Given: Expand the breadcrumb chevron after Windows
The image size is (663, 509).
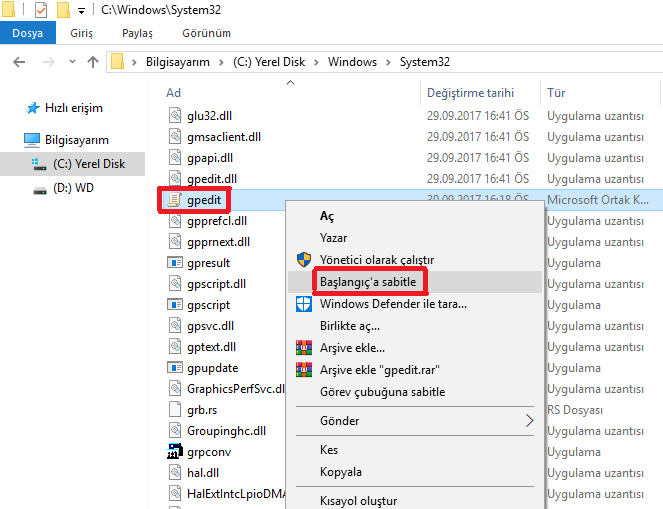Looking at the screenshot, I should tap(388, 63).
